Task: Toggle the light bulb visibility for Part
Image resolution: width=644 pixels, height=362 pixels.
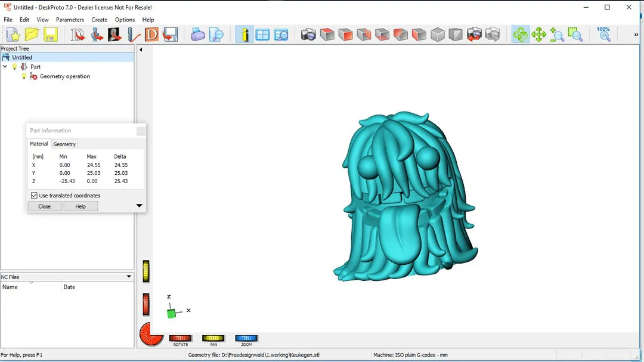Action: (14, 67)
